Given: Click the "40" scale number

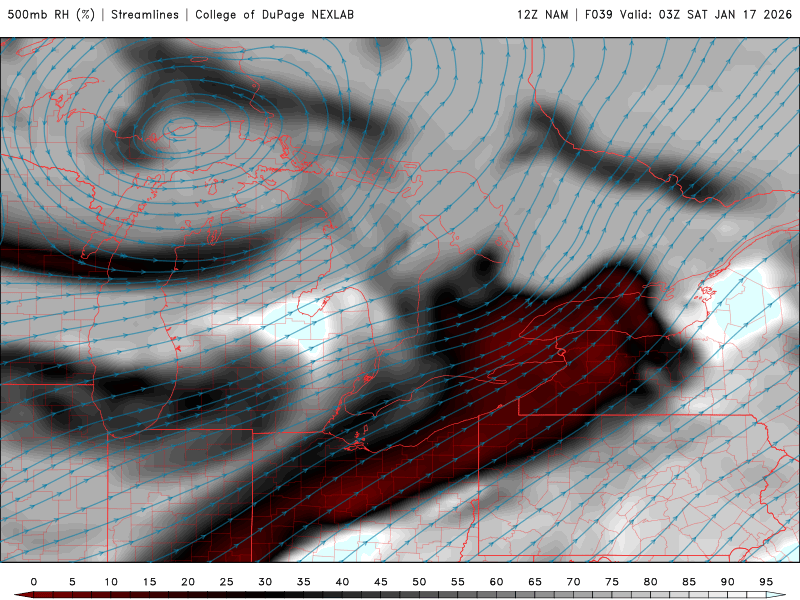Looking at the screenshot, I should 342,582.
